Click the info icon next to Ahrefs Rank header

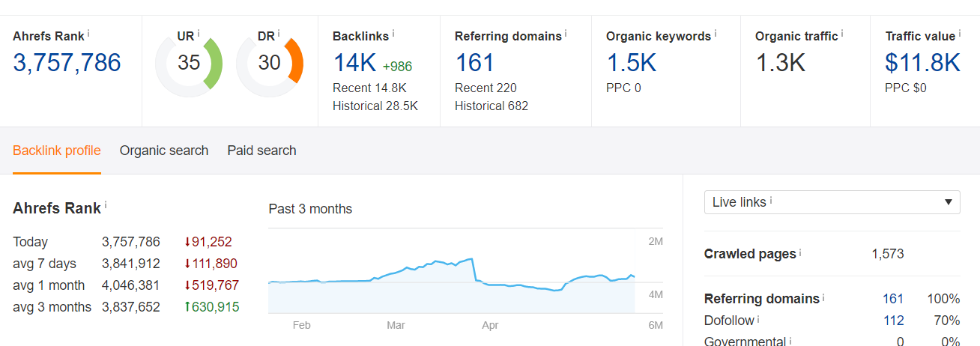coord(88,34)
